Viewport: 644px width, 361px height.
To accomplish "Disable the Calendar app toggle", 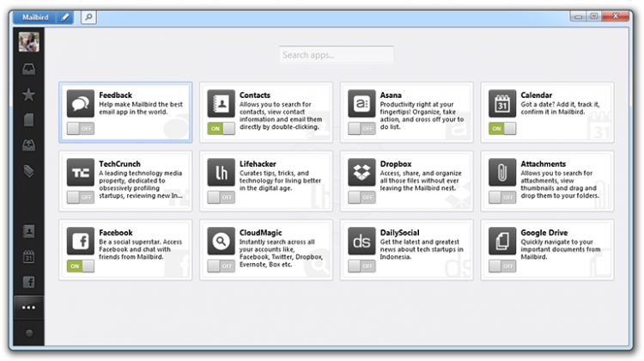I will 502,129.
